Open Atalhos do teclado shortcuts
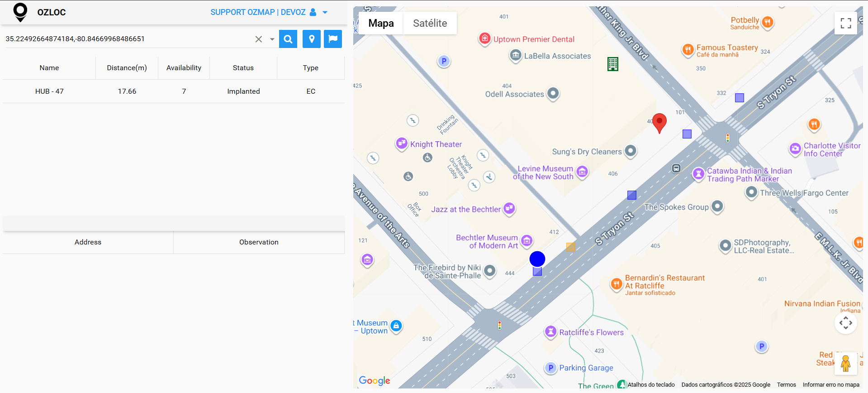Viewport: 868px width, 393px height. click(651, 385)
